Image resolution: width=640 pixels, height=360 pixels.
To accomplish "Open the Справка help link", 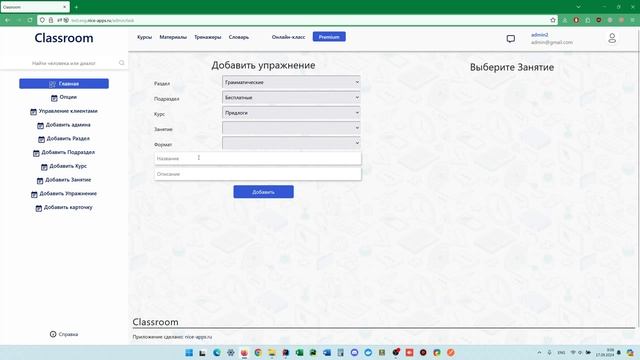I will tap(68, 334).
